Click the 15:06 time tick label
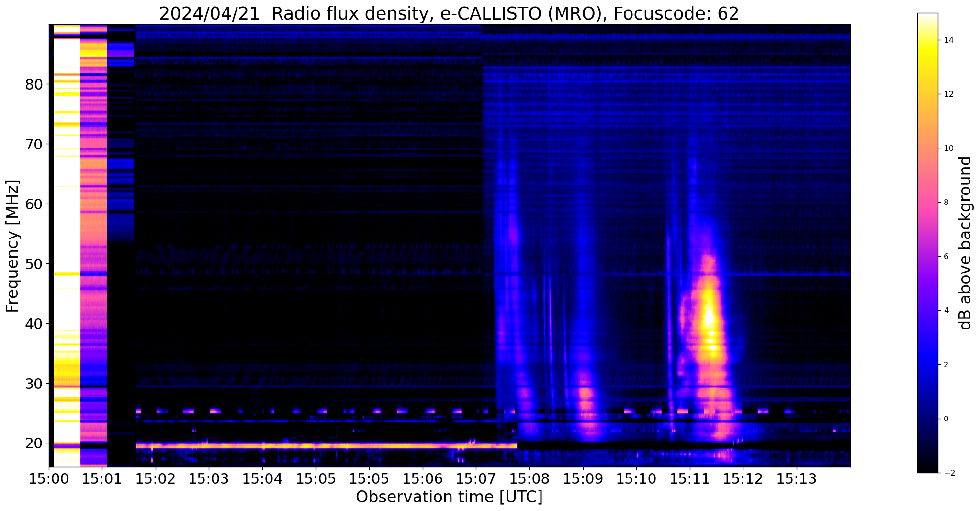The image size is (980, 511). click(422, 478)
